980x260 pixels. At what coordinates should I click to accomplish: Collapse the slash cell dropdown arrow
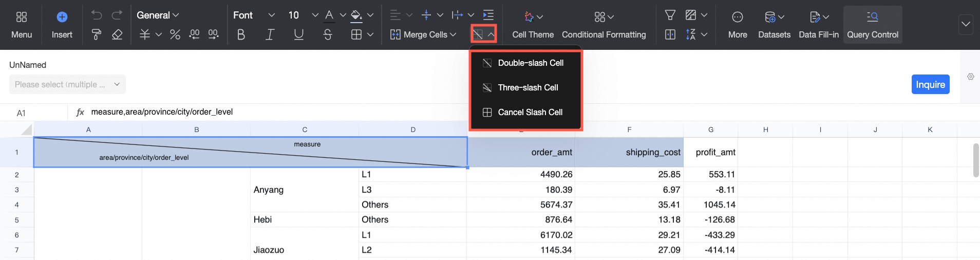point(492,34)
